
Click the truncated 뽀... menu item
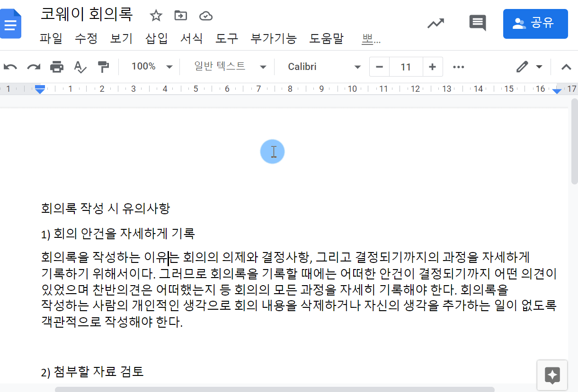(372, 40)
